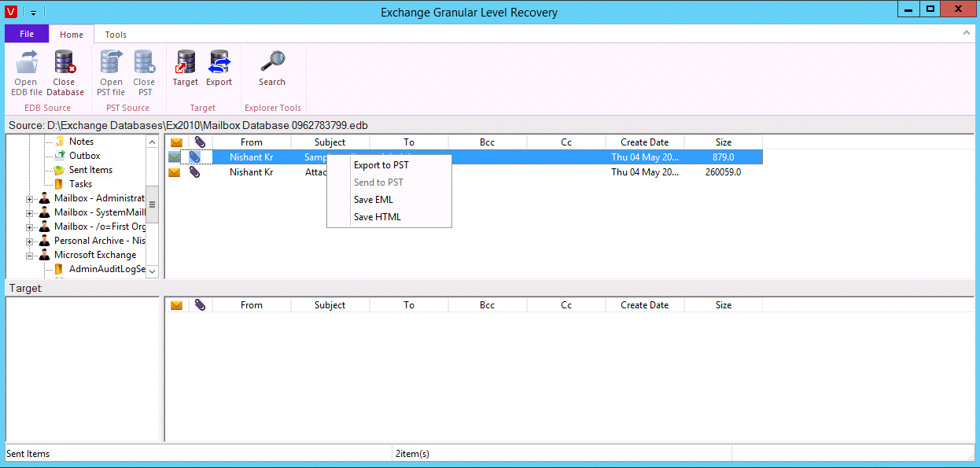This screenshot has height=468, width=980.
Task: Expand the Mailbox - /o=First Org node
Action: pyautogui.click(x=30, y=227)
